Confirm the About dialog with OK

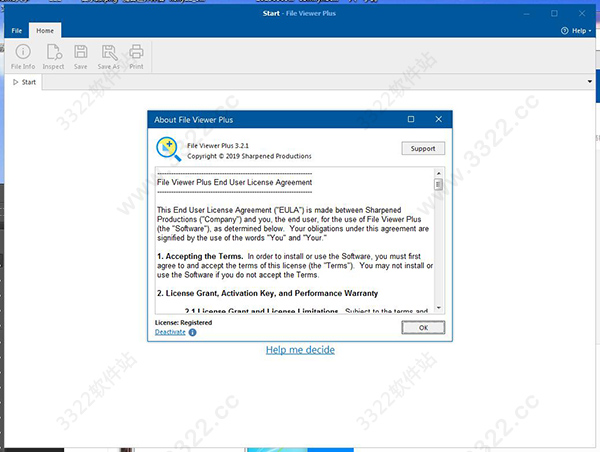[x=423, y=328]
